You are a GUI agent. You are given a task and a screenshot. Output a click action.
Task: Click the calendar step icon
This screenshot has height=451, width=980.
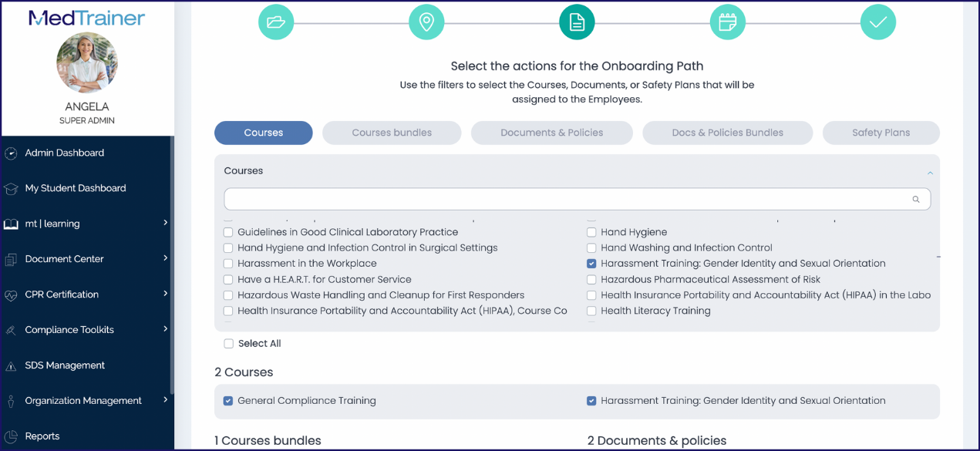(x=727, y=22)
